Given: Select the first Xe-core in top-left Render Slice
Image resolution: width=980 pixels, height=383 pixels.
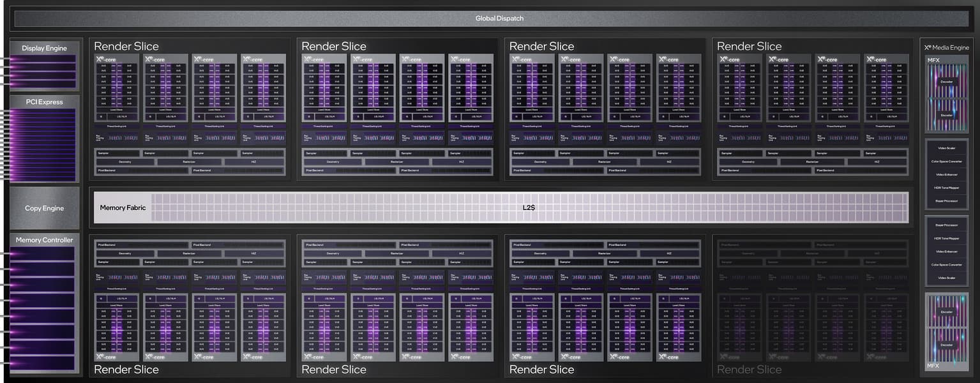Looking at the screenshot, I should point(117,88).
